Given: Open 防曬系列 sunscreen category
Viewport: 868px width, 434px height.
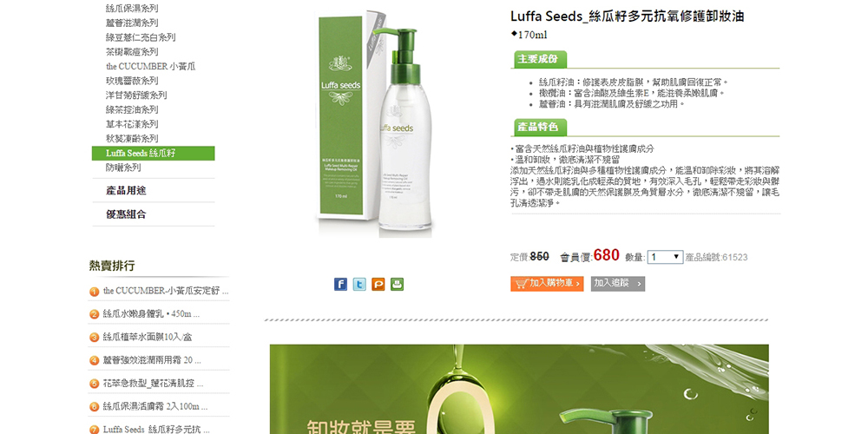Looking at the screenshot, I should 123,168.
